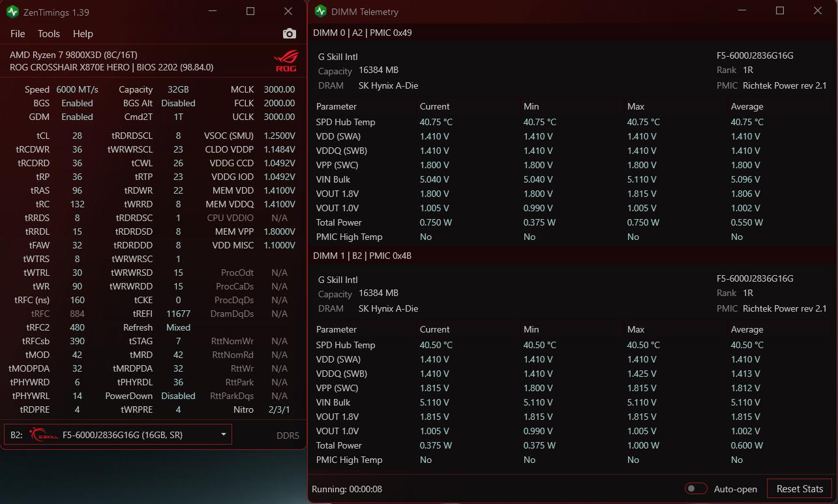This screenshot has height=504, width=838.
Task: Click the Speed value 6000 MT/s
Action: [77, 89]
